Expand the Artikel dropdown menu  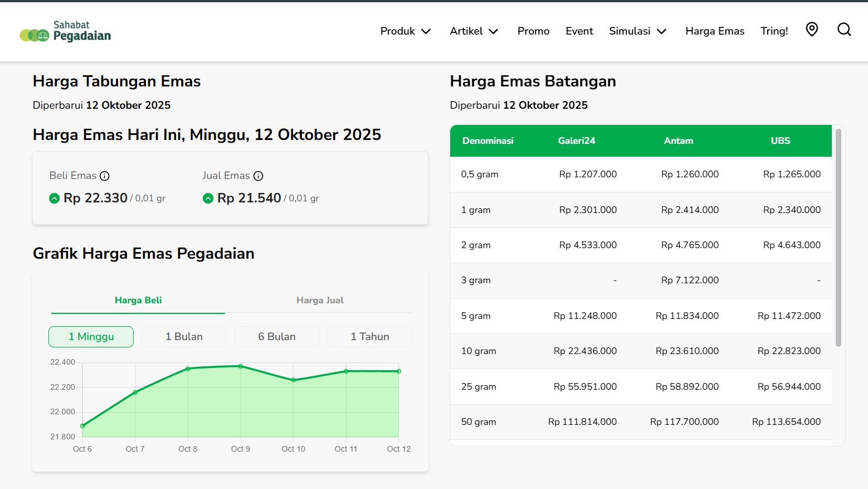point(474,31)
